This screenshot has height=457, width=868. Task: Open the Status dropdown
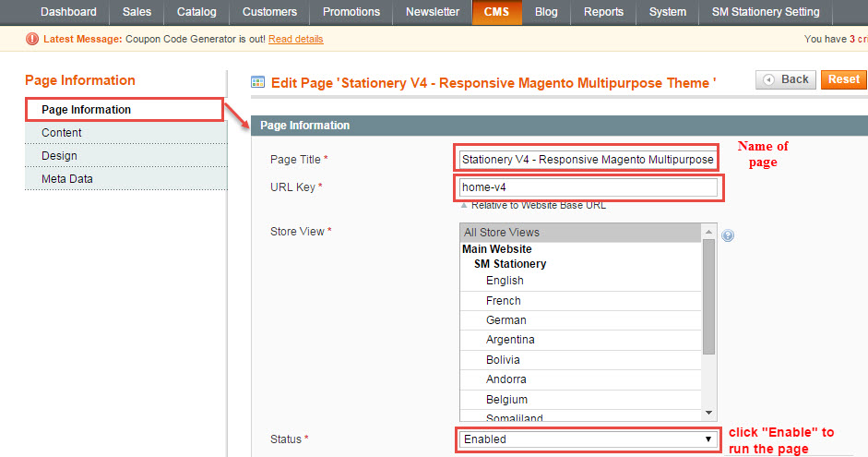(588, 439)
